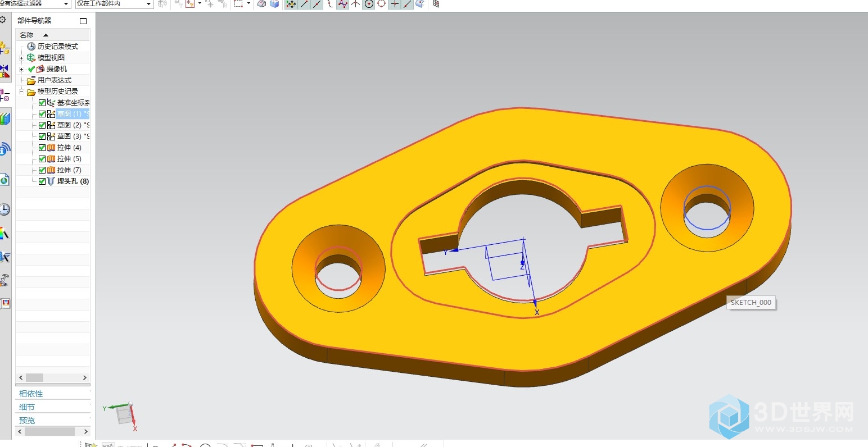Toggle the Point on Face snap icon
The image size is (868, 447).
point(420,4)
